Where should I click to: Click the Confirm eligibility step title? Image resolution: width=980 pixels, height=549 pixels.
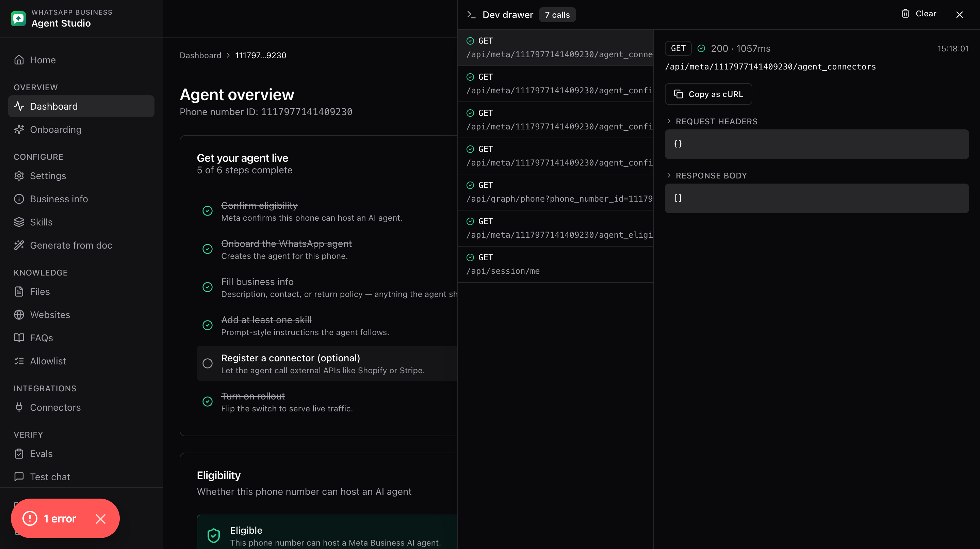[259, 206]
